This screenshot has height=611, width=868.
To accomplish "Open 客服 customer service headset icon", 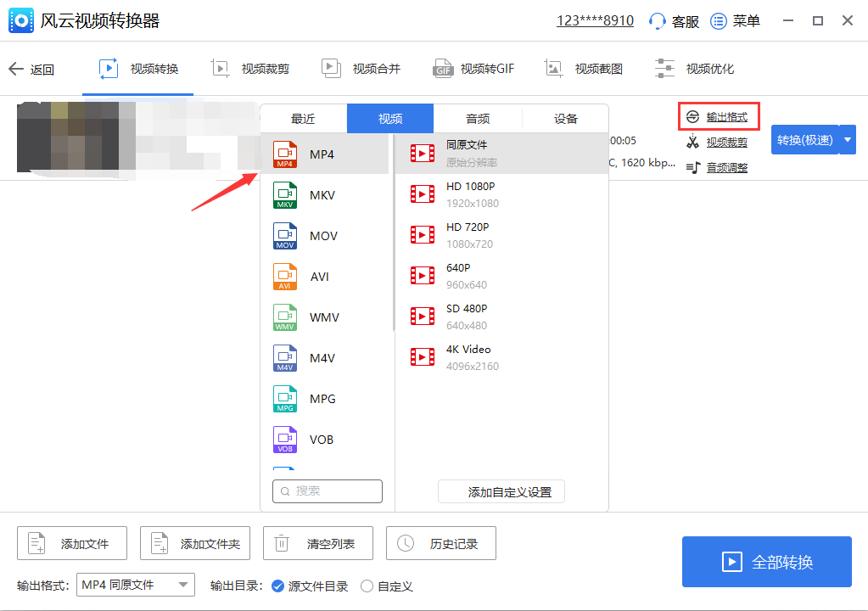I will click(x=657, y=21).
